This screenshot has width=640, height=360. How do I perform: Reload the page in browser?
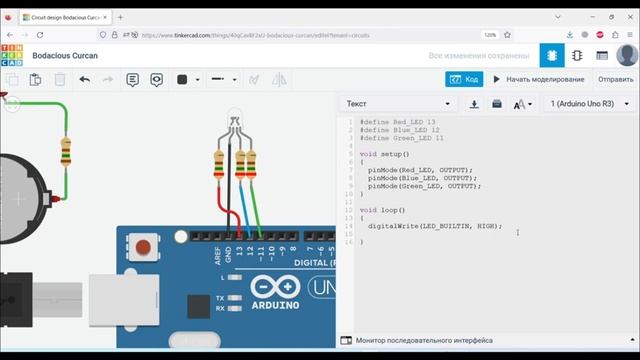coord(40,35)
